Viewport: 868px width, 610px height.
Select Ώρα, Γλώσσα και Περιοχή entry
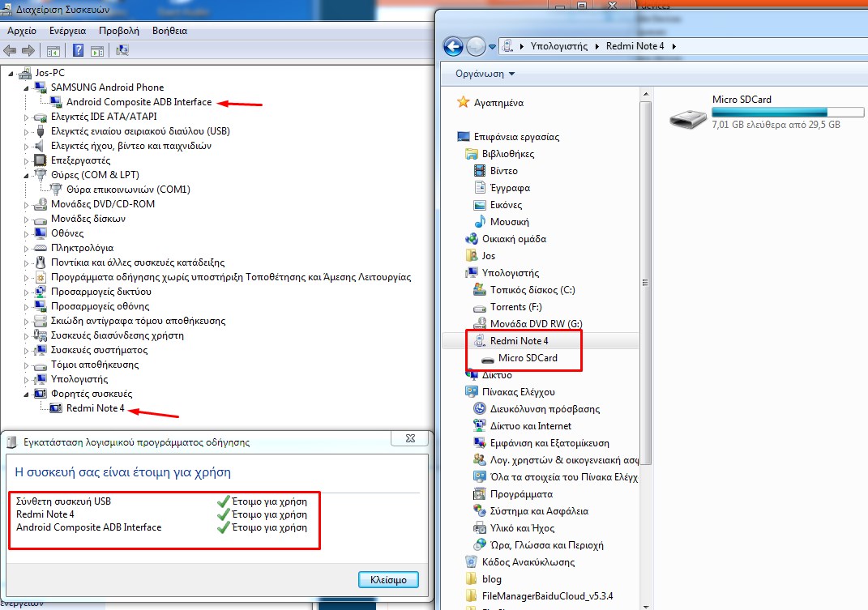546,545
